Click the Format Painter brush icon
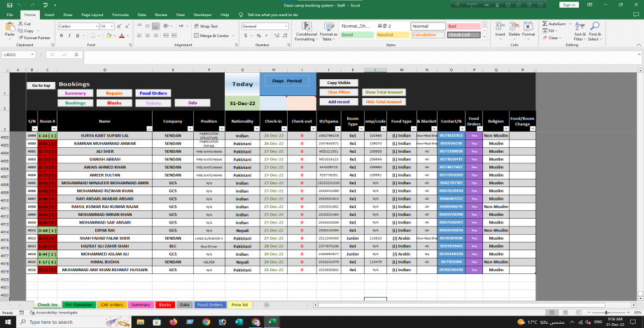644x328 pixels. pos(27,38)
